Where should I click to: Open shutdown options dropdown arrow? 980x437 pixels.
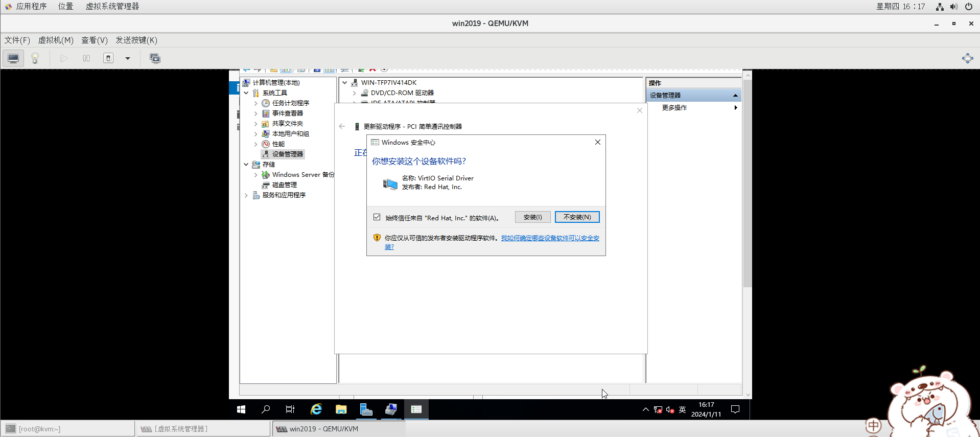pos(128,58)
